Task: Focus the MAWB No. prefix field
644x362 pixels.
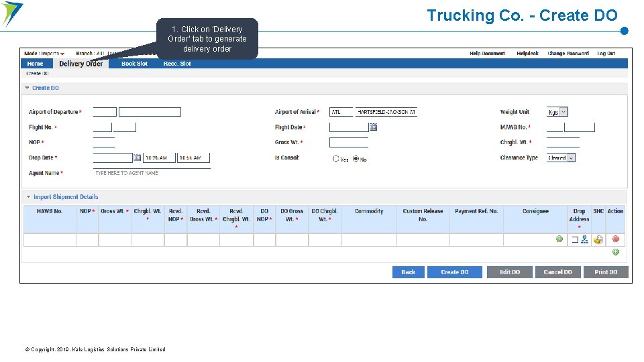Action: [555, 127]
